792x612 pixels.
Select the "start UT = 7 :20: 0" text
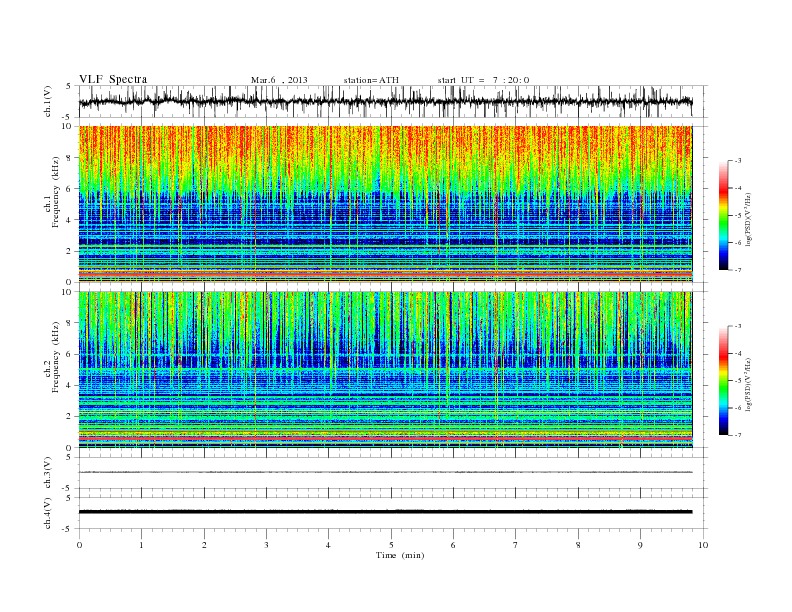pos(483,80)
